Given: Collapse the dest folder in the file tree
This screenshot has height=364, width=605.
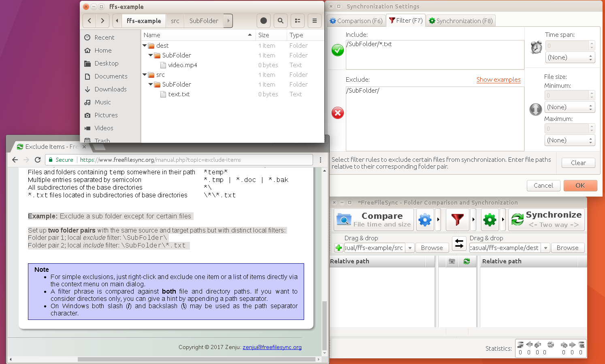Looking at the screenshot, I should coord(145,46).
